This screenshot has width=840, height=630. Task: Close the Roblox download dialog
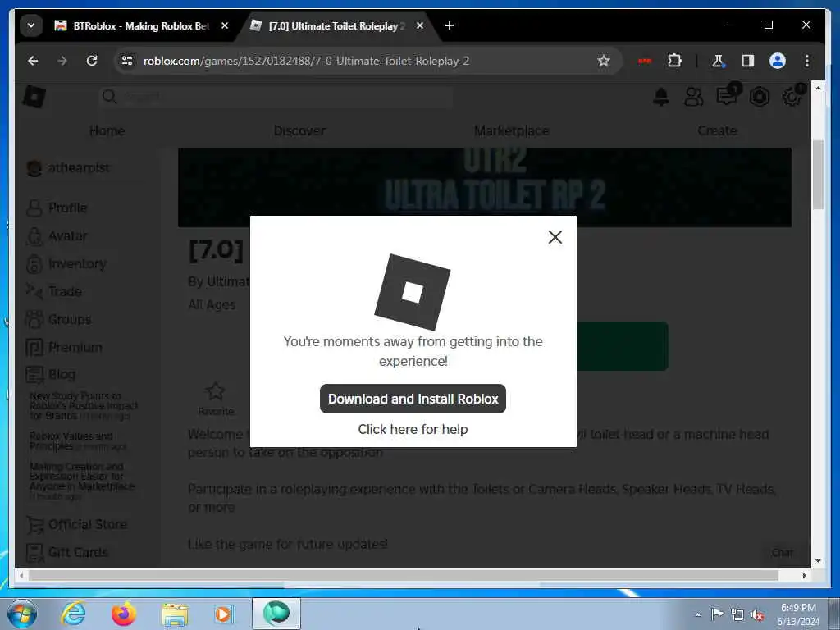[555, 237]
